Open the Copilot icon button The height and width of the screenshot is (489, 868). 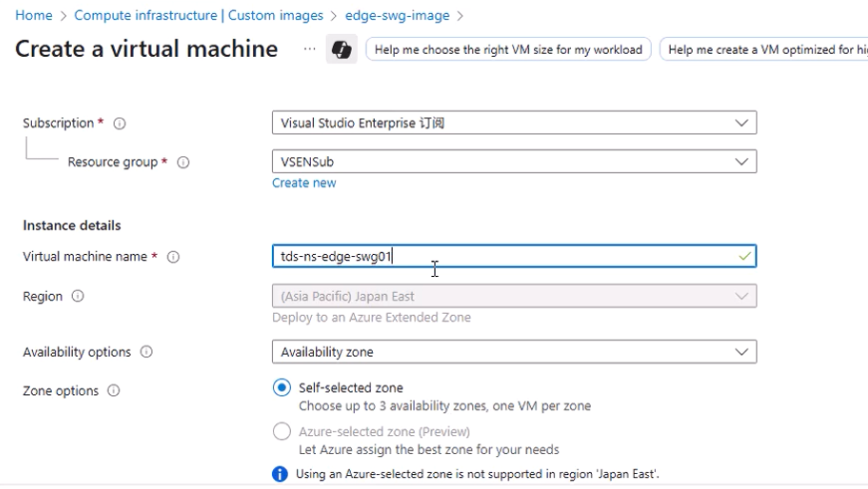click(x=341, y=49)
